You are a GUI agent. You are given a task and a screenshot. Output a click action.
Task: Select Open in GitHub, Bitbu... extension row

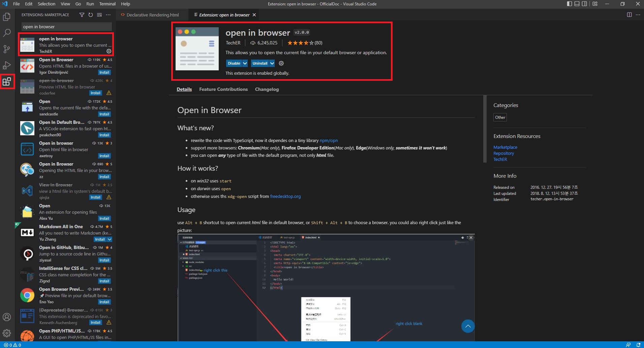(66, 254)
